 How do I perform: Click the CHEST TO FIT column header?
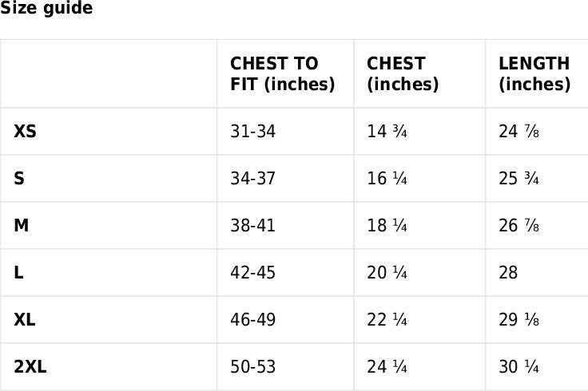click(x=282, y=74)
